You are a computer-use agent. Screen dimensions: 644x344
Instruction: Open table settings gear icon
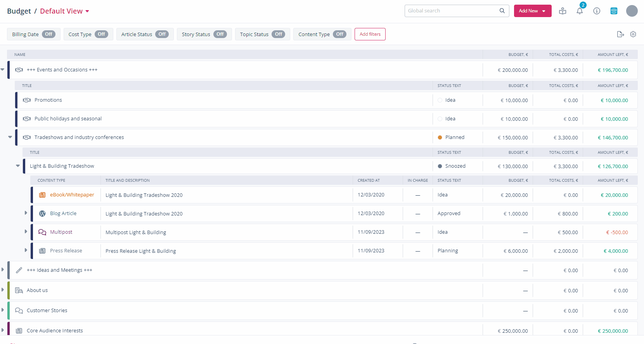pos(633,34)
